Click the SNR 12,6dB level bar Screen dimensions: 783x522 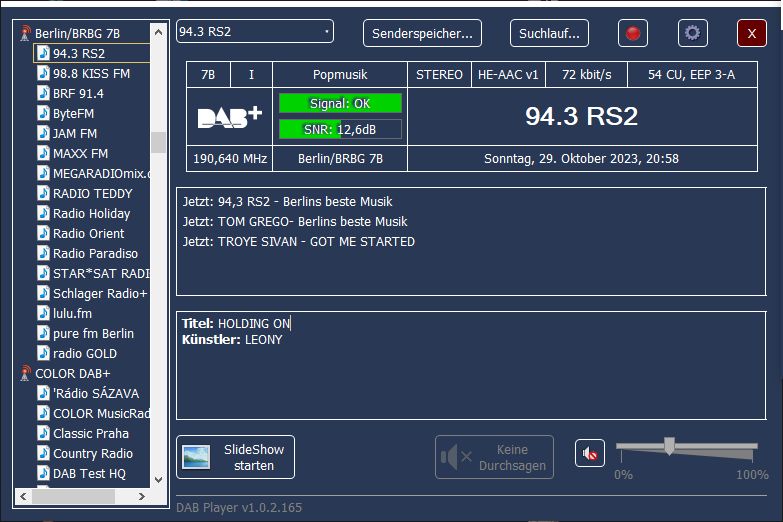(x=340, y=129)
